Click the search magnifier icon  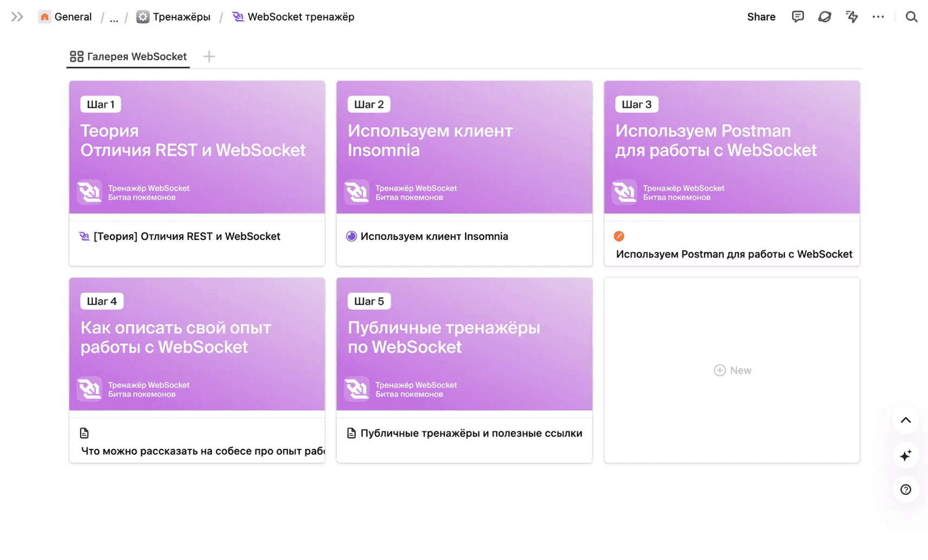pyautogui.click(x=911, y=17)
